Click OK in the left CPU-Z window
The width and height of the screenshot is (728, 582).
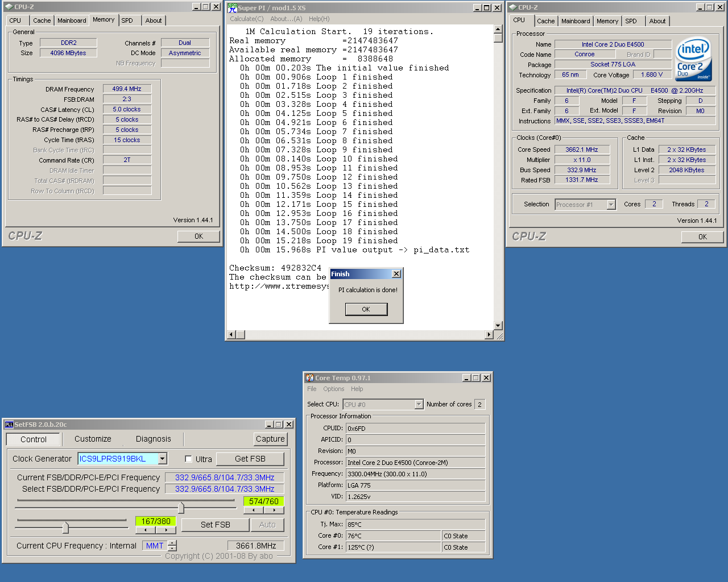(x=198, y=236)
